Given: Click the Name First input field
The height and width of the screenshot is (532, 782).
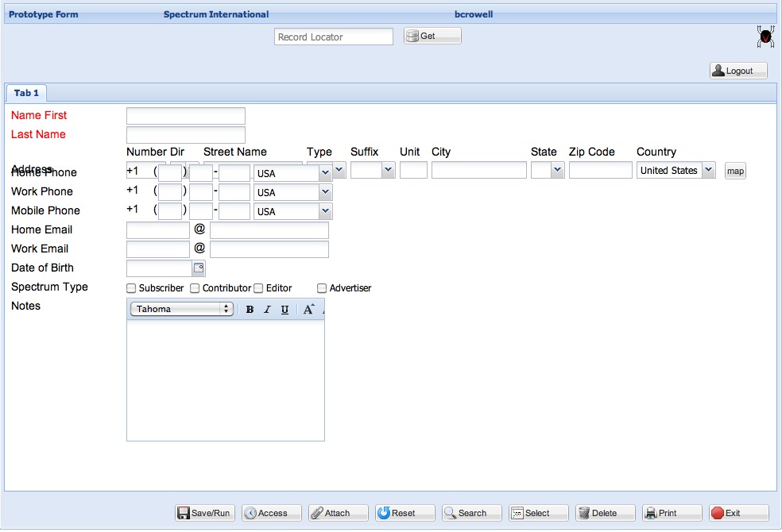Looking at the screenshot, I should coord(185,116).
